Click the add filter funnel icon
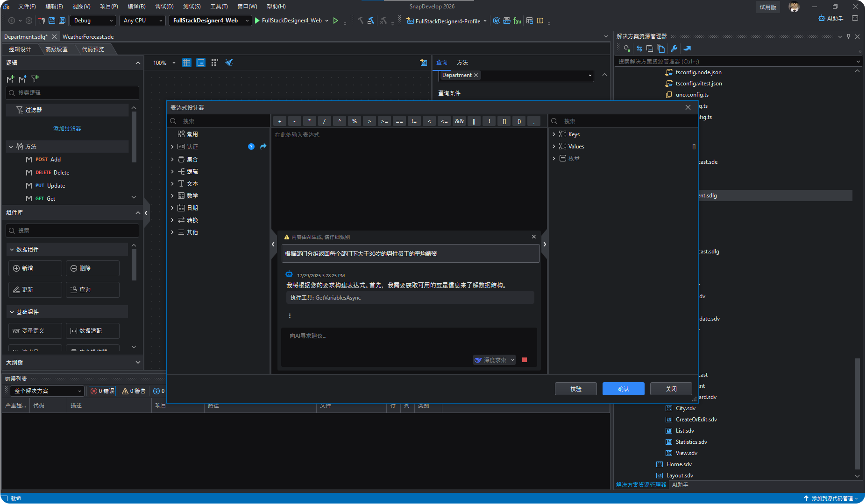This screenshot has height=504, width=866. [35, 79]
